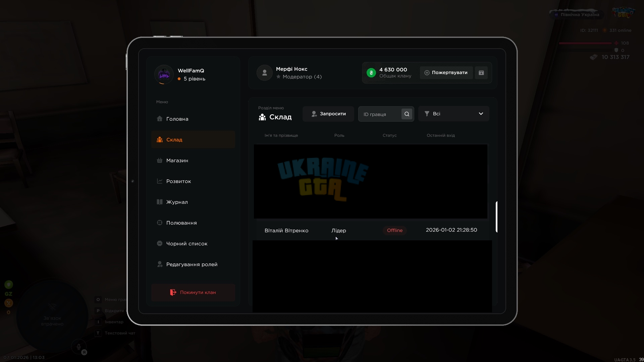Click the WellFamQ clan logo
The image size is (644, 362).
click(x=164, y=74)
